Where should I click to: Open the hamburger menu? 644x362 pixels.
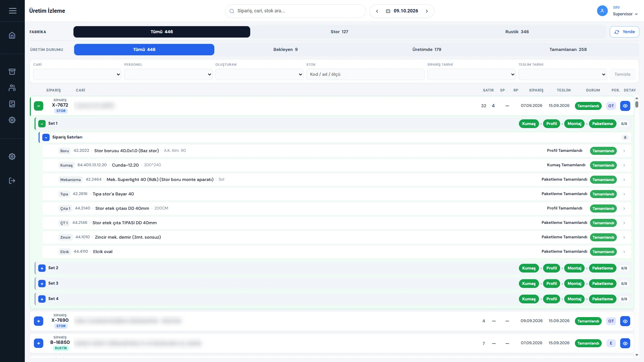tap(12, 11)
